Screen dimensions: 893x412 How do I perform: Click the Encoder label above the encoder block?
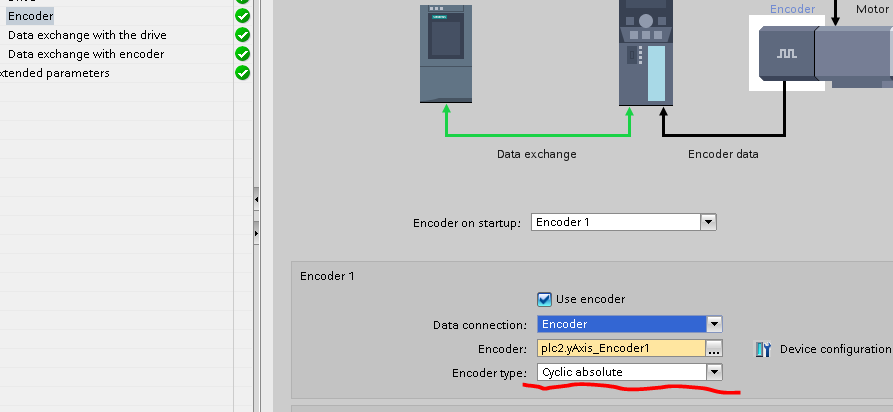(x=792, y=9)
